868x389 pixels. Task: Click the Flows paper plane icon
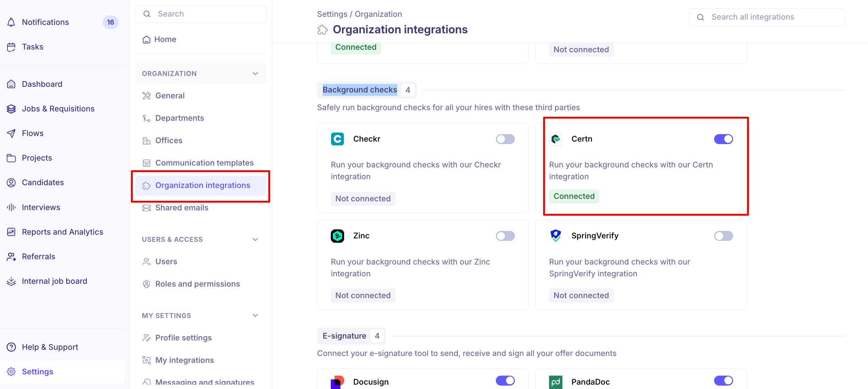11,133
